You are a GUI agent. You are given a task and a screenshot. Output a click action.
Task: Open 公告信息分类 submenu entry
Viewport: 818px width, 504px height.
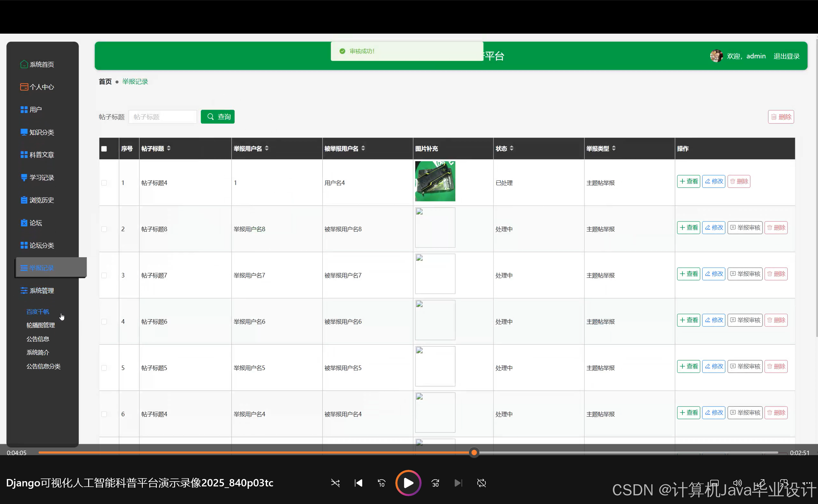pyautogui.click(x=43, y=366)
